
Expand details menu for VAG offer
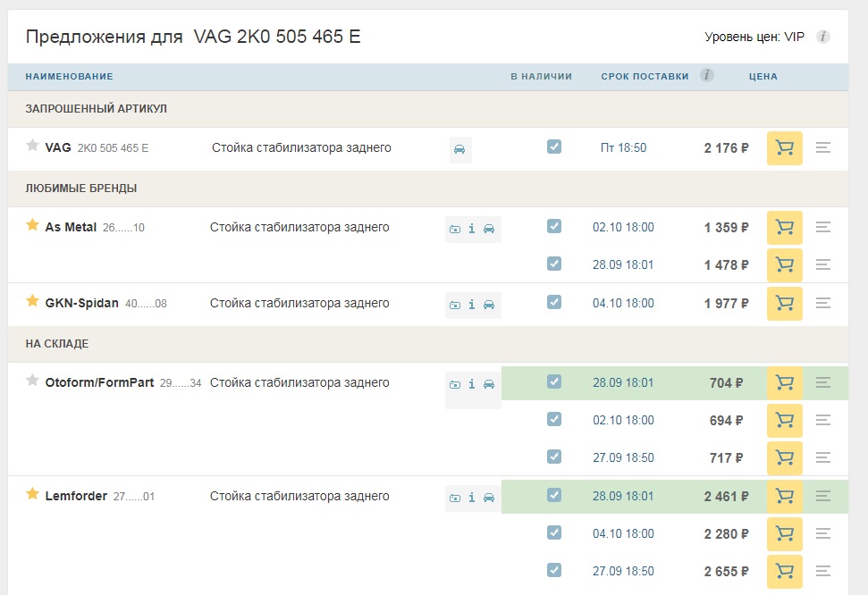[x=823, y=147]
